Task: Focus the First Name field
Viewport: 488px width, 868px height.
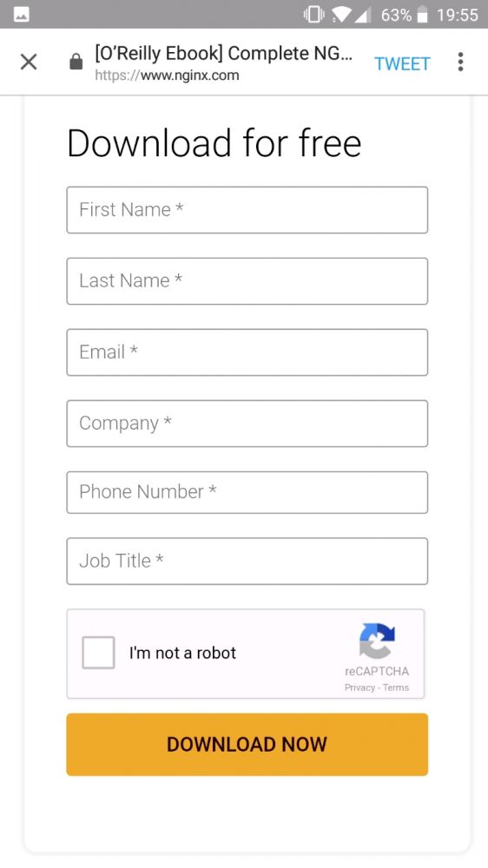Action: 247,210
